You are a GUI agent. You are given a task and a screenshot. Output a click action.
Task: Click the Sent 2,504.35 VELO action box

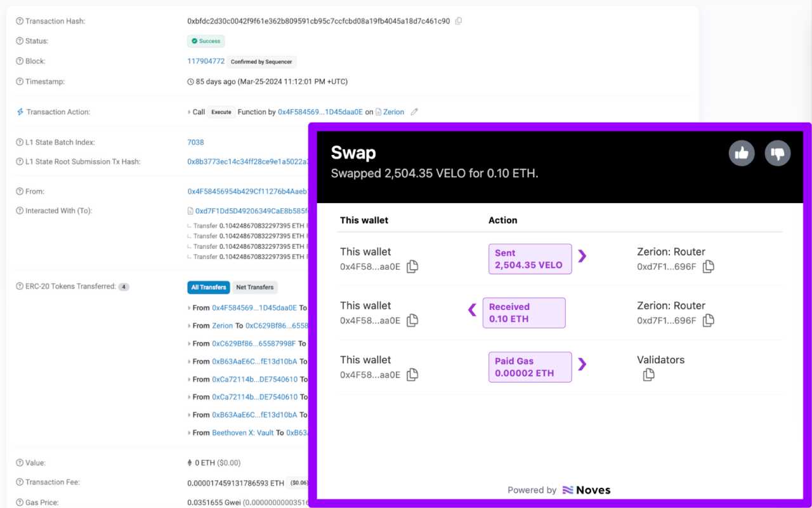(530, 259)
